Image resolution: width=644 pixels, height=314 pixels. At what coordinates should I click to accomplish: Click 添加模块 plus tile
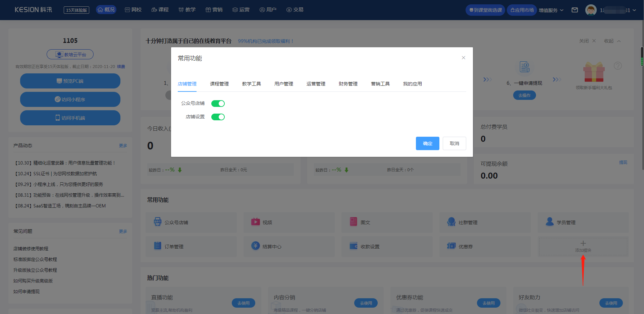(x=583, y=247)
